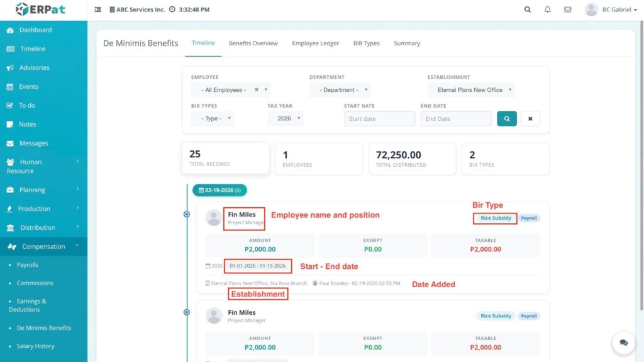Expand the Human Resource sidebar menu
Viewport: 644px width, 362px height.
coord(43,166)
